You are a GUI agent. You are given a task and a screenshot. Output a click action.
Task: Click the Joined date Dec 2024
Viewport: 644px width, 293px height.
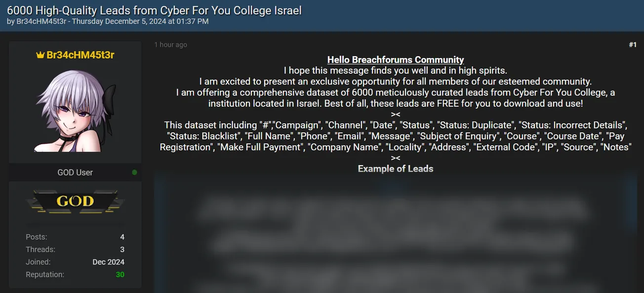(108, 262)
